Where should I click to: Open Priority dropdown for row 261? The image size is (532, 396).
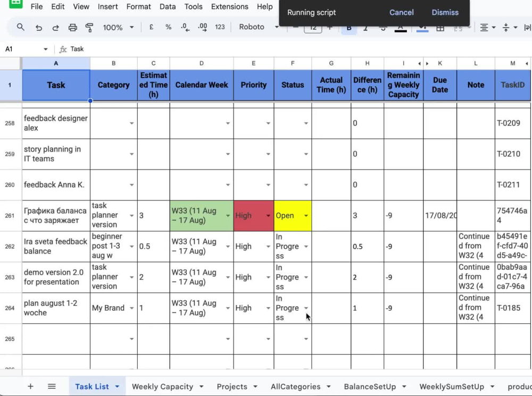click(x=268, y=216)
